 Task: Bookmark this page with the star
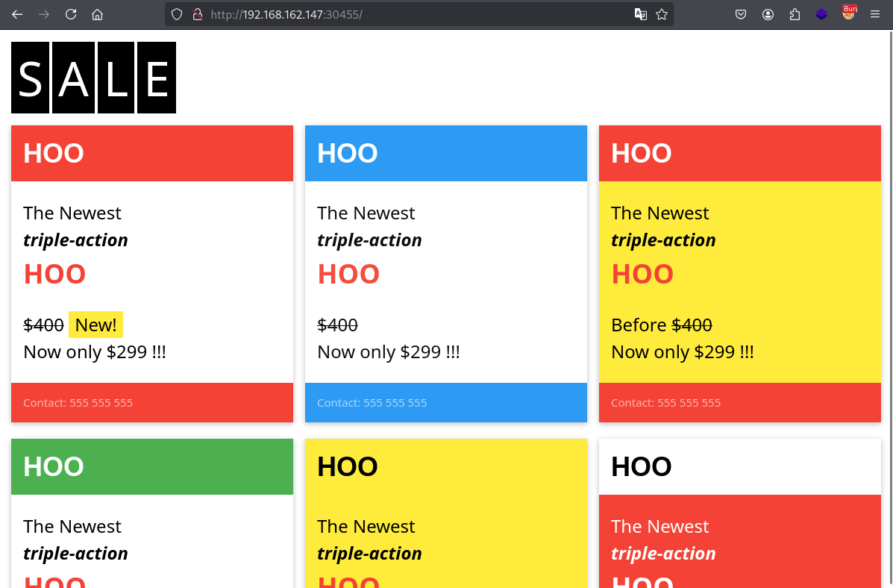[x=661, y=14]
